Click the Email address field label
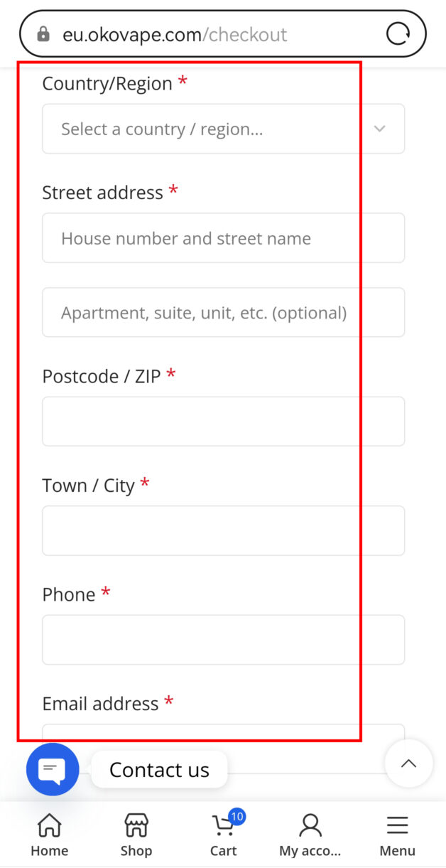446x868 pixels. tap(100, 704)
